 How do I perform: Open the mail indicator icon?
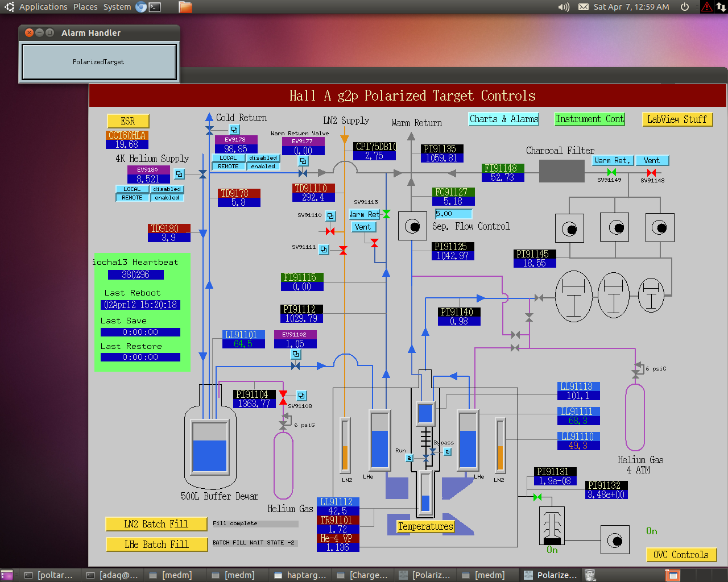point(584,7)
